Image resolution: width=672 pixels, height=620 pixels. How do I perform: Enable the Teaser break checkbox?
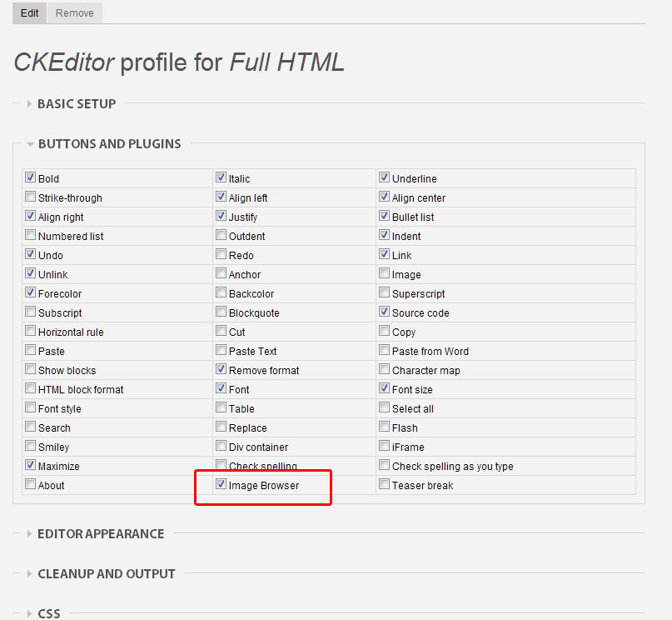click(x=385, y=484)
